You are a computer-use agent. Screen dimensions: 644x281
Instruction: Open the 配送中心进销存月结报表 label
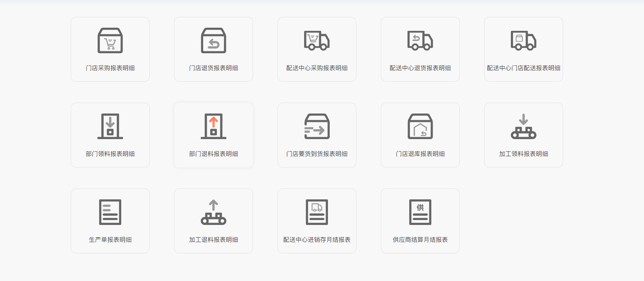pos(317,240)
